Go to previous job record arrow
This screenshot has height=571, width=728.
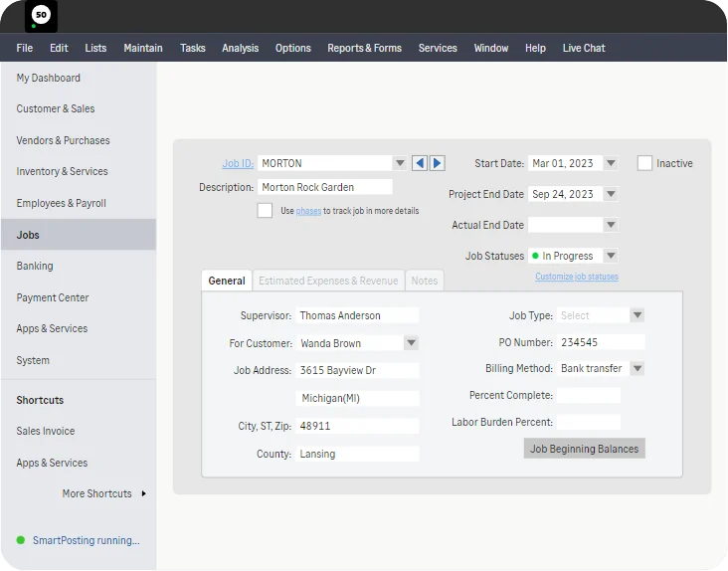(420, 163)
